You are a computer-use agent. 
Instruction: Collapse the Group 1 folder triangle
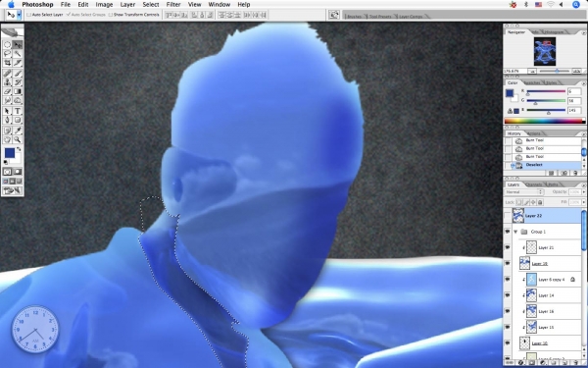pos(515,232)
